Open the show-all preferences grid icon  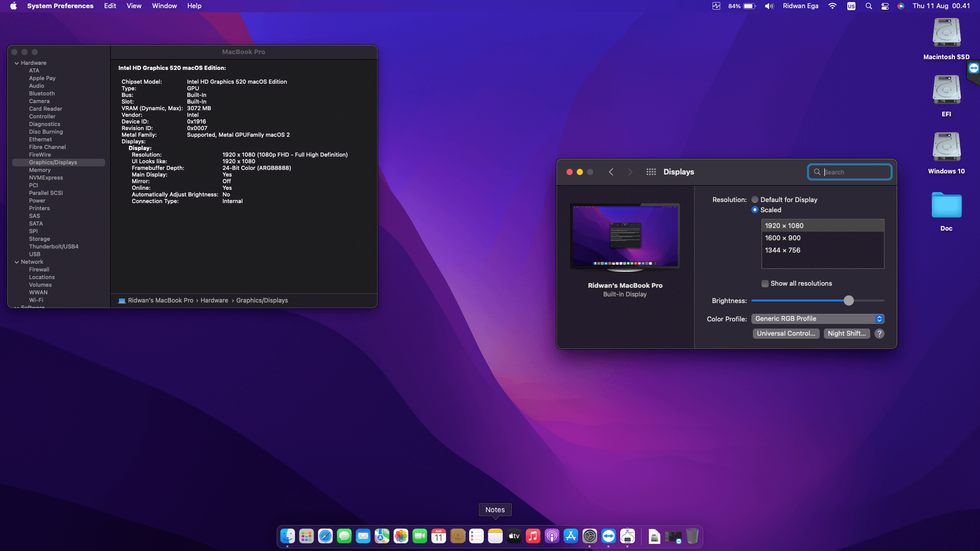tap(651, 172)
